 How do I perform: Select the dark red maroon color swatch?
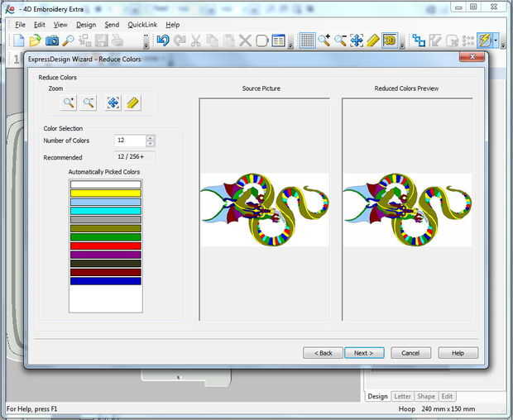(106, 272)
